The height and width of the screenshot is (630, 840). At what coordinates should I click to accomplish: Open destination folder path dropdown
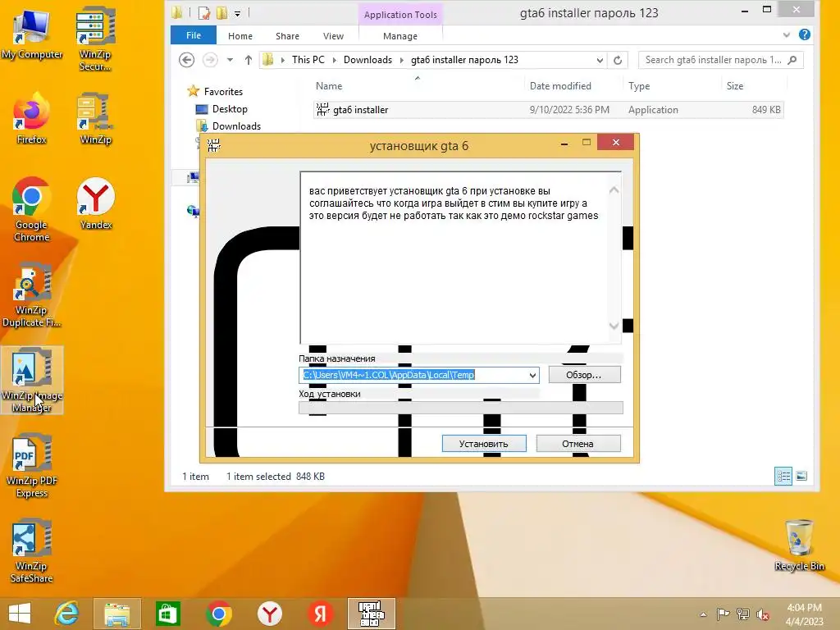[x=532, y=375]
